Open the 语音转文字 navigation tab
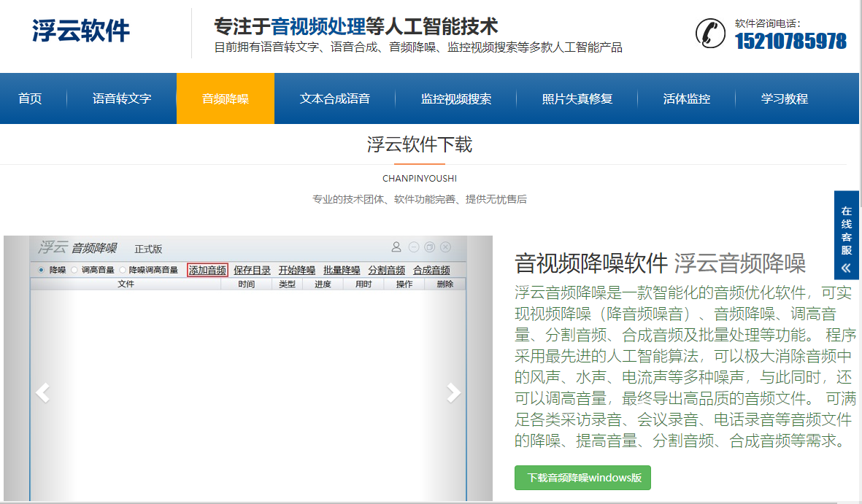The width and height of the screenshot is (862, 504). tap(121, 98)
